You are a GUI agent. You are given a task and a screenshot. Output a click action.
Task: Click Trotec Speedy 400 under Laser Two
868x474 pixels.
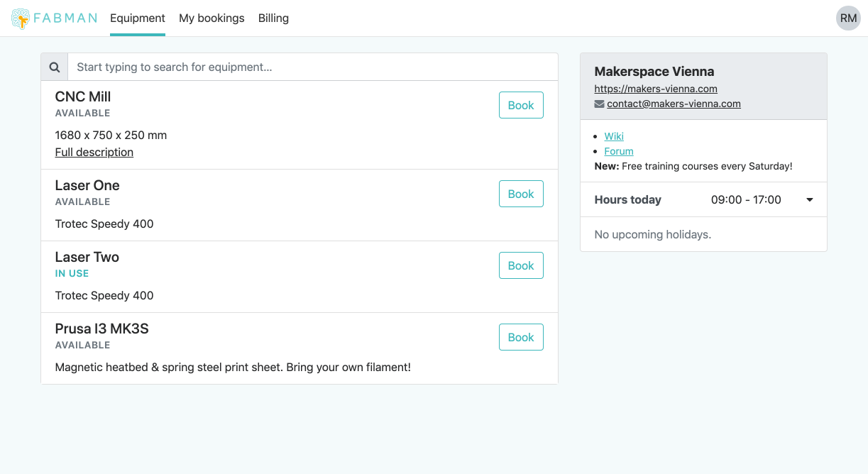coord(104,295)
